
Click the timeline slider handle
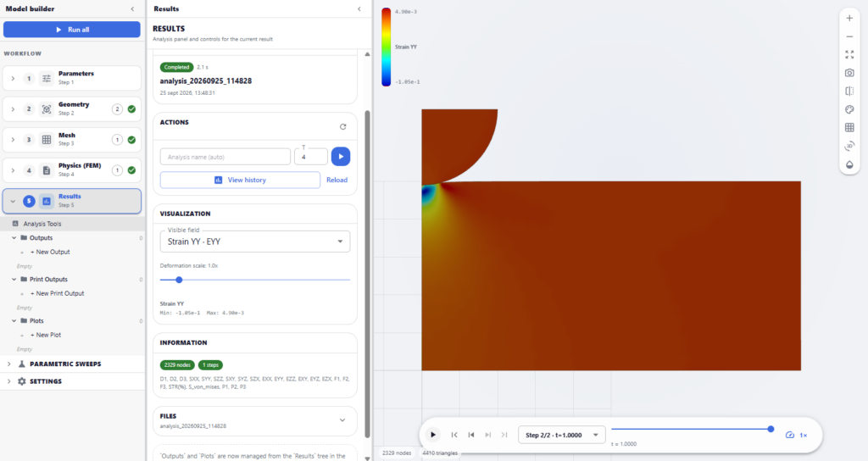771,429
